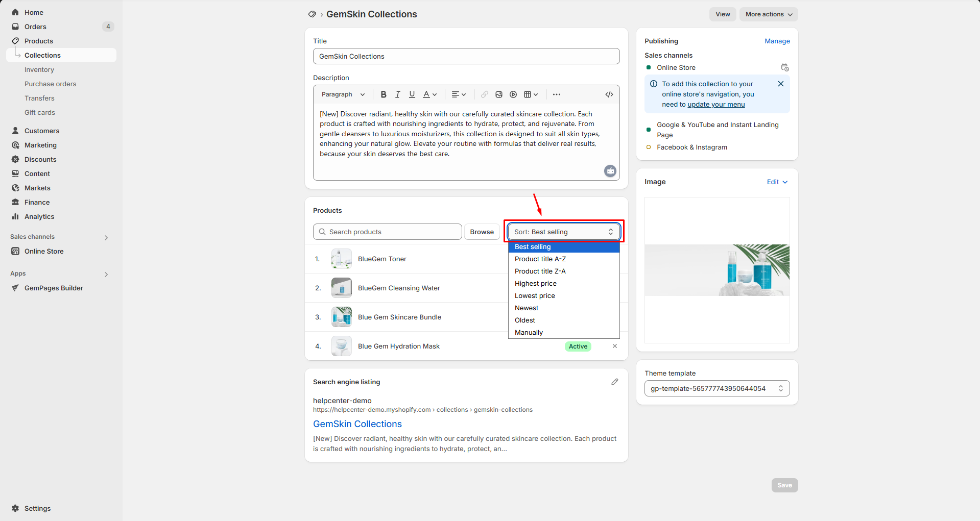Click the insert video icon in editor toolbar
Image resolution: width=980 pixels, height=521 pixels.
tap(513, 94)
